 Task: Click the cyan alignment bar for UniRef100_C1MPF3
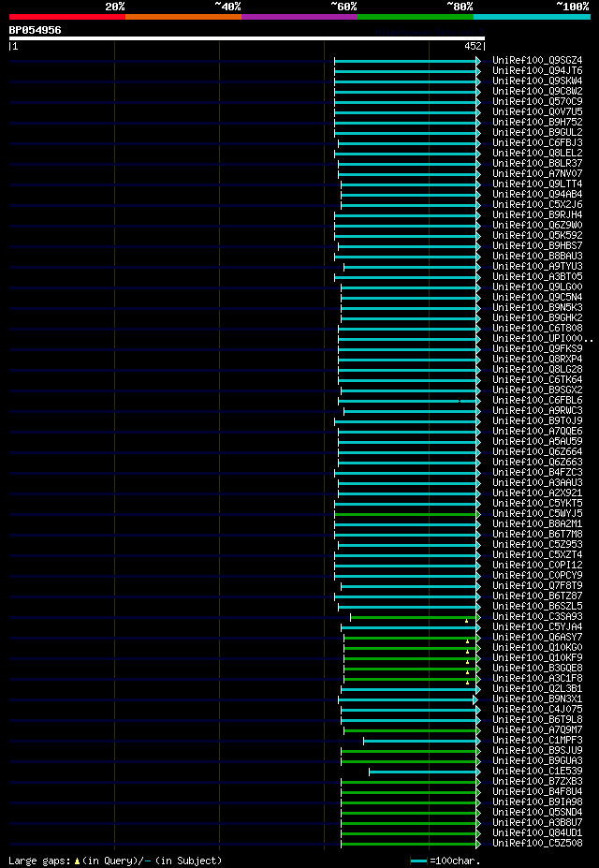point(420,741)
